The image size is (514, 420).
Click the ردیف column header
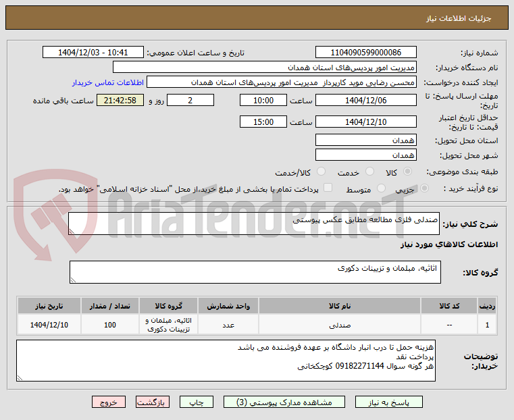pos(487,306)
